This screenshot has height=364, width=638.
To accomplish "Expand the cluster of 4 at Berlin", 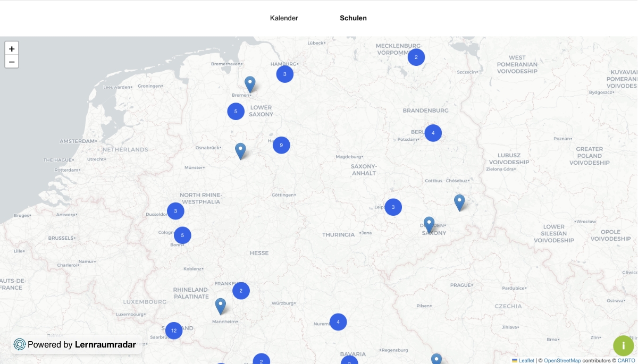I will 433,133.
